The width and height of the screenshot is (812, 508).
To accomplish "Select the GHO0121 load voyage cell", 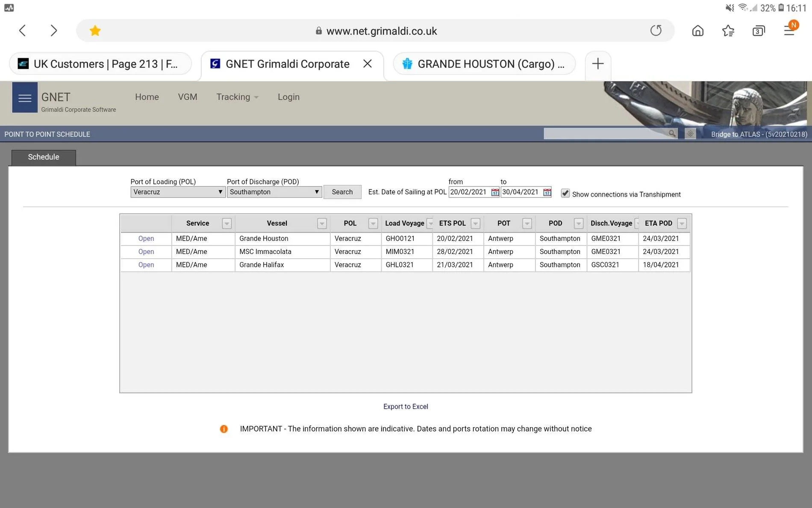I will tap(406, 239).
